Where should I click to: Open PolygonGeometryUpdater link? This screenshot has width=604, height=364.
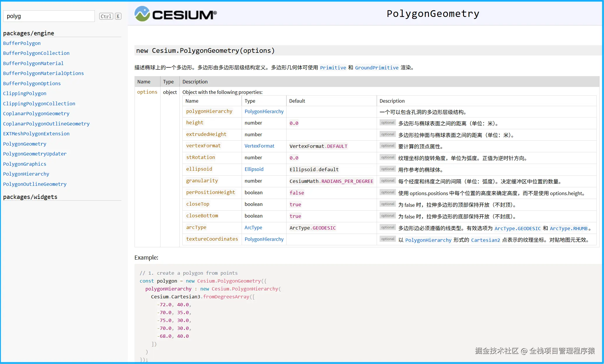[x=35, y=154]
